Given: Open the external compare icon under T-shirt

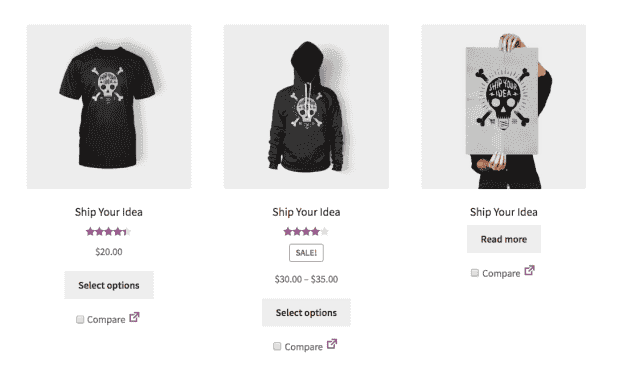Looking at the screenshot, I should coord(134,317).
